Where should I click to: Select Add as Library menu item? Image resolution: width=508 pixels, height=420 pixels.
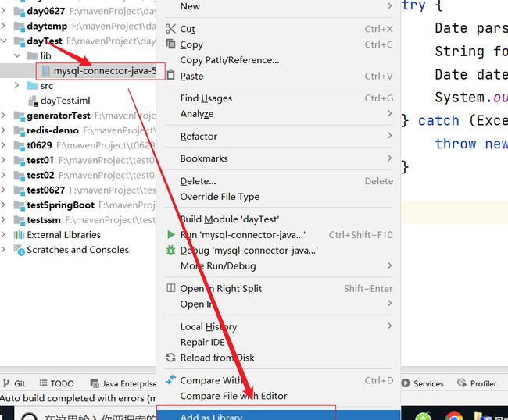coord(279,415)
